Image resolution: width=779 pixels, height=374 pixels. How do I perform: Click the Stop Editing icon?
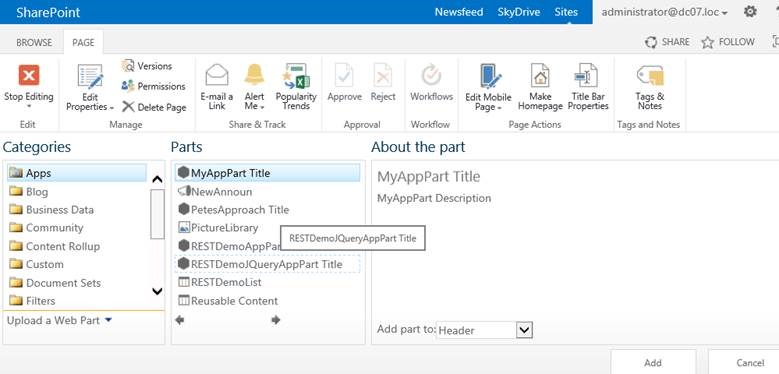point(29,75)
